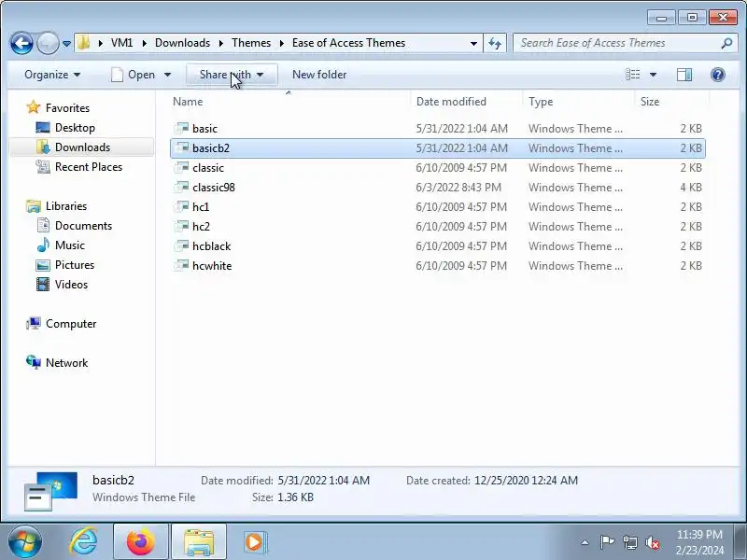Open Downloads in the navigation pane
Screen dimensions: 747x560
pos(82,147)
